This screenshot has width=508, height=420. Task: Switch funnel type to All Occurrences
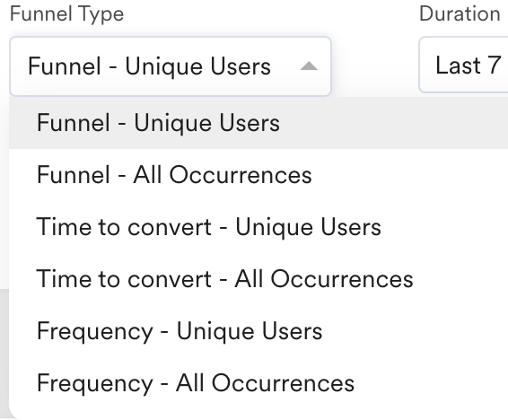pos(258,175)
